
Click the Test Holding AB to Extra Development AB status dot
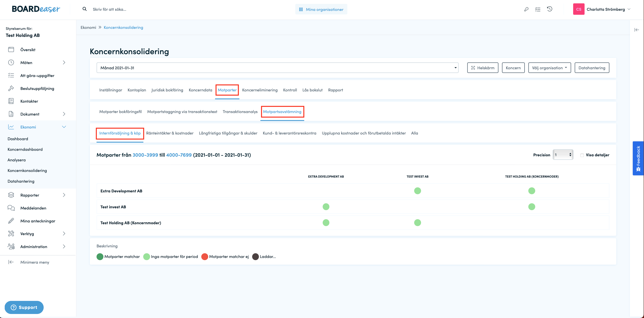point(326,223)
